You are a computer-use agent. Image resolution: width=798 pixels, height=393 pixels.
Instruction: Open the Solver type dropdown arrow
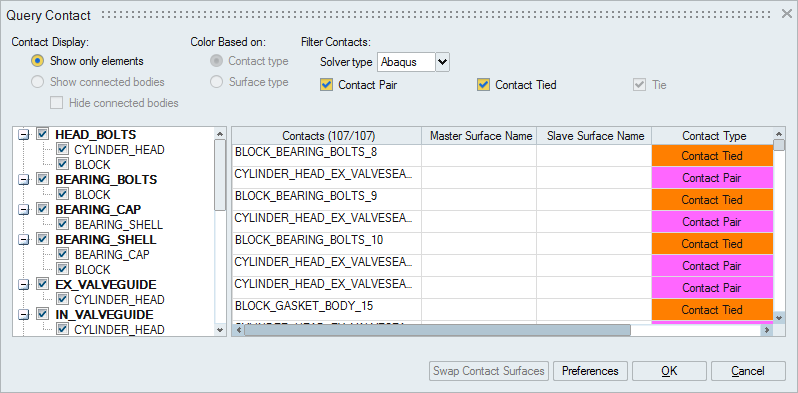pyautogui.click(x=443, y=62)
